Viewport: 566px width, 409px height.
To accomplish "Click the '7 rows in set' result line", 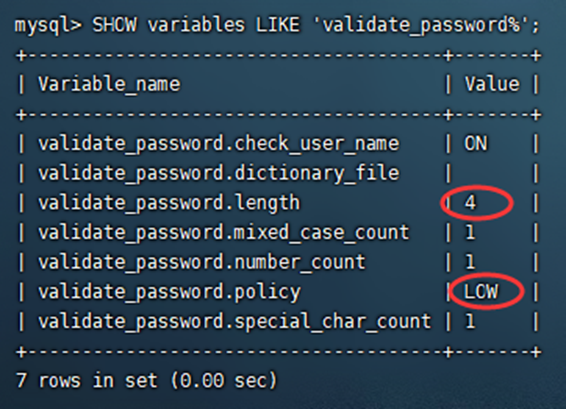I will pyautogui.click(x=147, y=380).
